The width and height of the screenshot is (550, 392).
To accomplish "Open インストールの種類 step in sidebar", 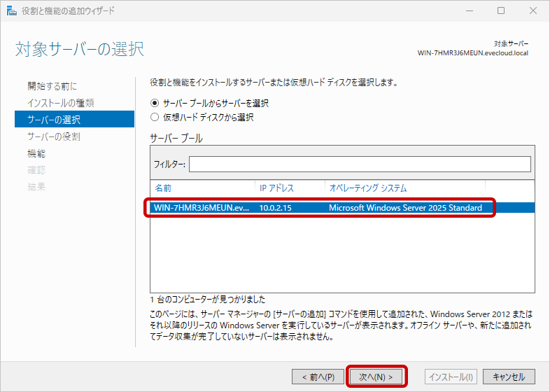I will [x=61, y=103].
